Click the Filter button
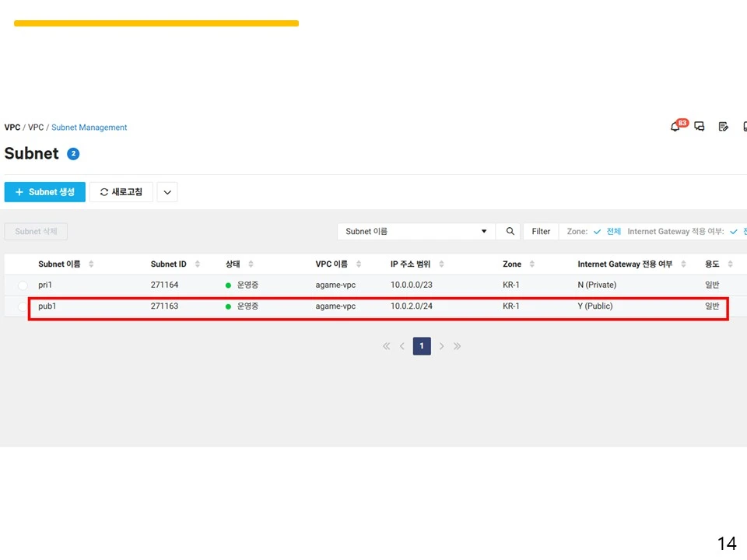The image size is (747, 560). [x=541, y=232]
